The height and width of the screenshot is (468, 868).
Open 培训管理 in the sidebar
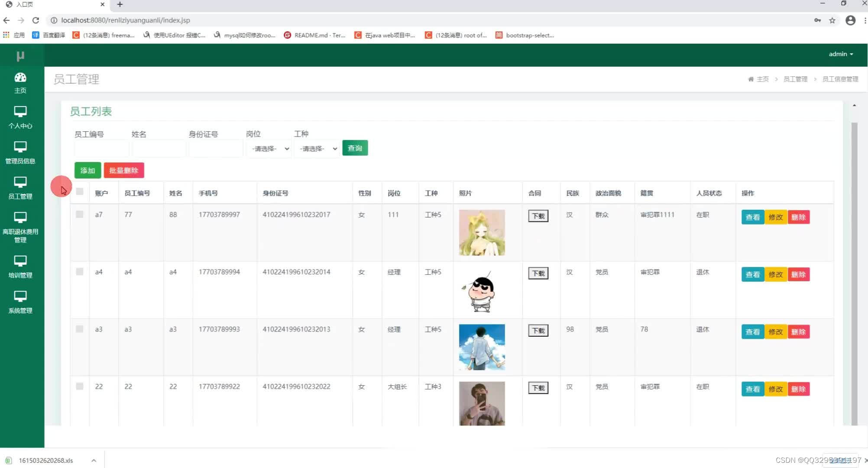point(20,266)
